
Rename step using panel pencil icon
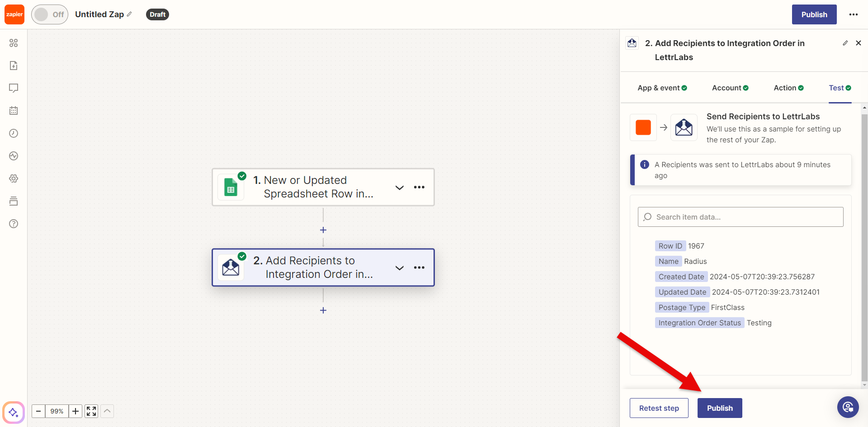[845, 43]
